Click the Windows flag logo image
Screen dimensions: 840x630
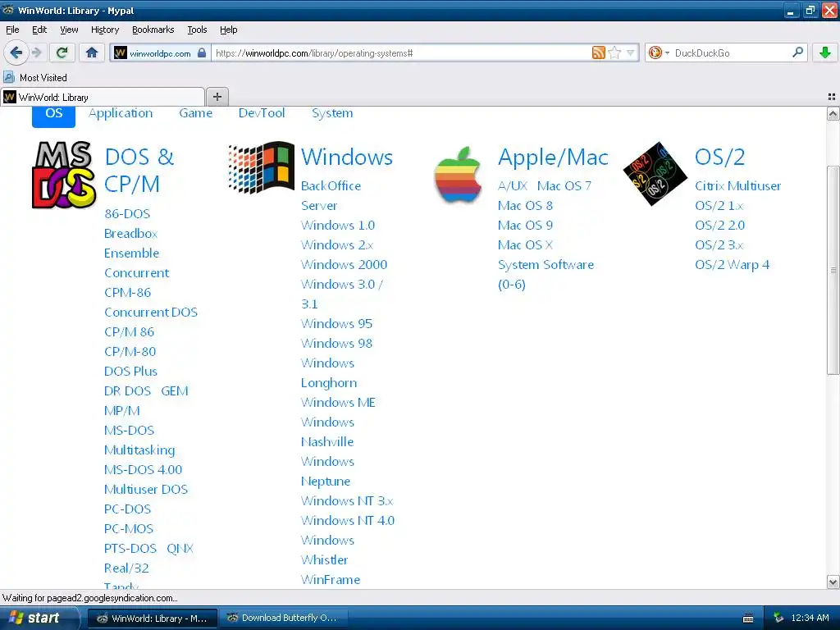pos(261,167)
